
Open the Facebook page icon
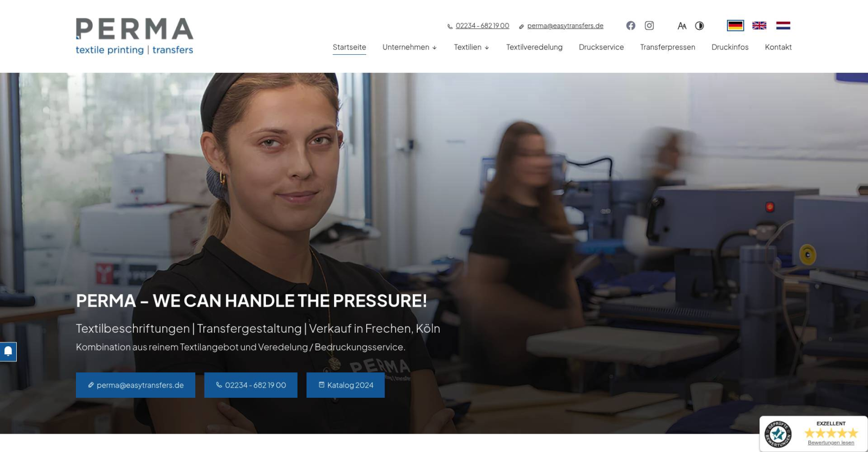pyautogui.click(x=630, y=26)
